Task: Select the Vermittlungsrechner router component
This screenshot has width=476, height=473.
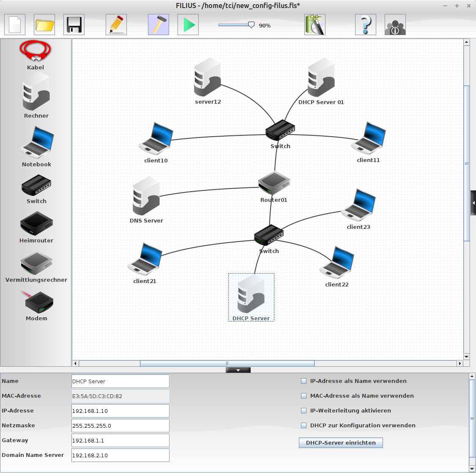Action: pos(36,264)
